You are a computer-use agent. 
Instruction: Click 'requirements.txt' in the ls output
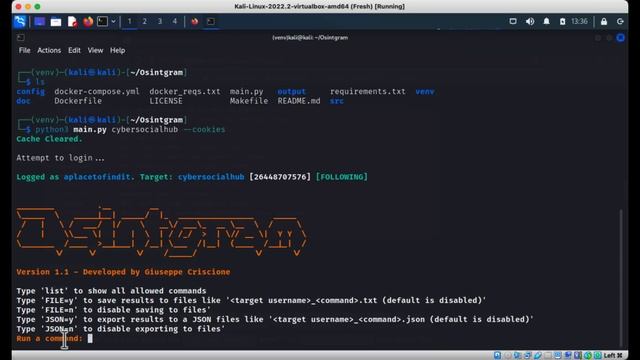pos(368,91)
